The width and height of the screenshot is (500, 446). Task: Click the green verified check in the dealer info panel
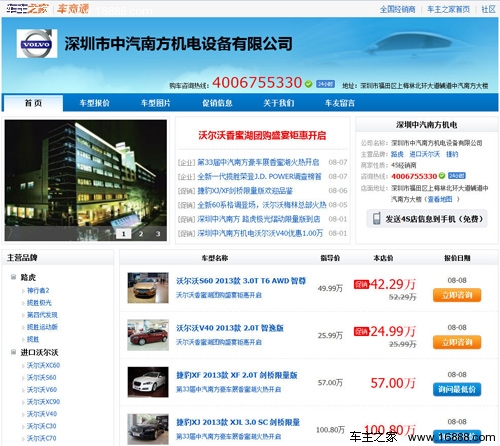[x=442, y=176]
